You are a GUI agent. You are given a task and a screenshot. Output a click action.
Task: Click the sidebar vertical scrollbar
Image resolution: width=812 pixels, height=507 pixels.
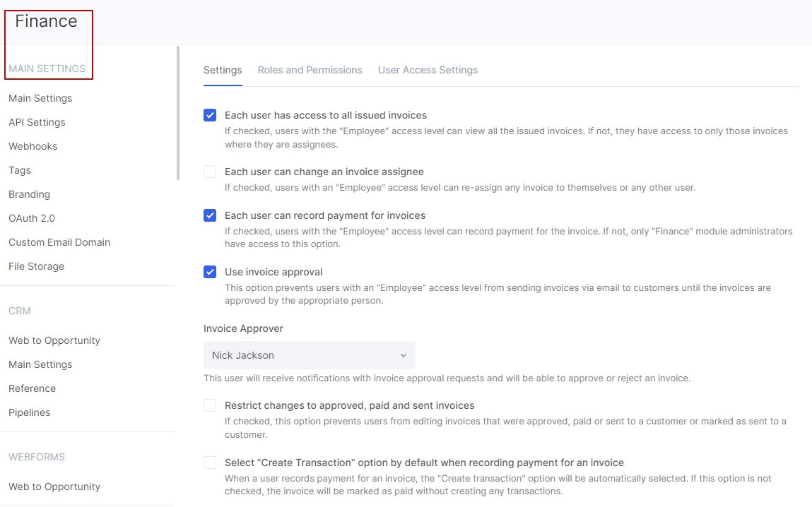(178, 113)
